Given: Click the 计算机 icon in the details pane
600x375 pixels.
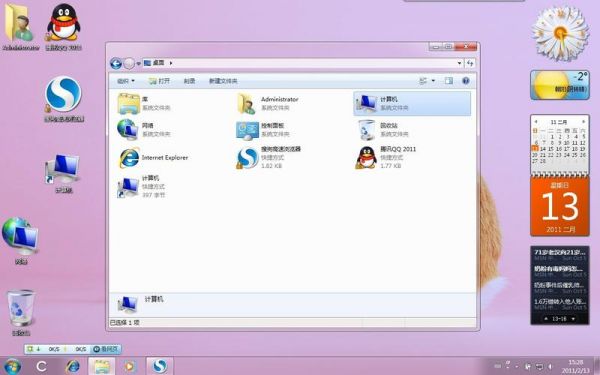Looking at the screenshot, I should (x=127, y=304).
